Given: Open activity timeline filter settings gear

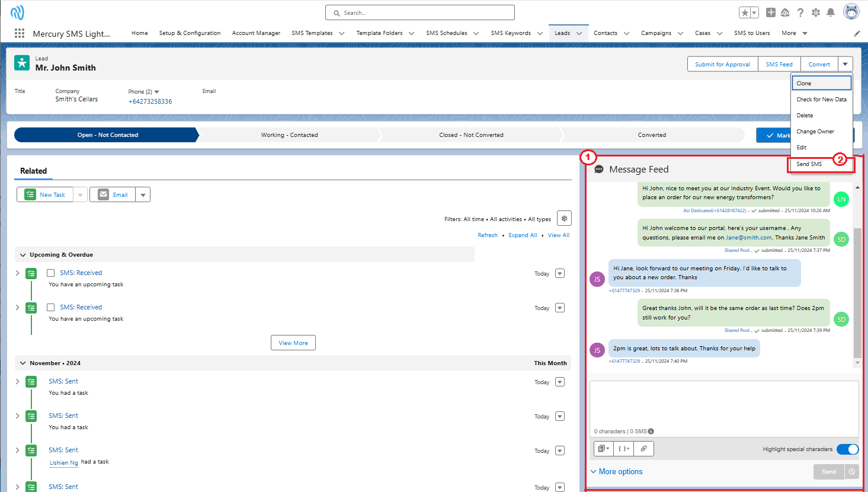Looking at the screenshot, I should point(564,219).
